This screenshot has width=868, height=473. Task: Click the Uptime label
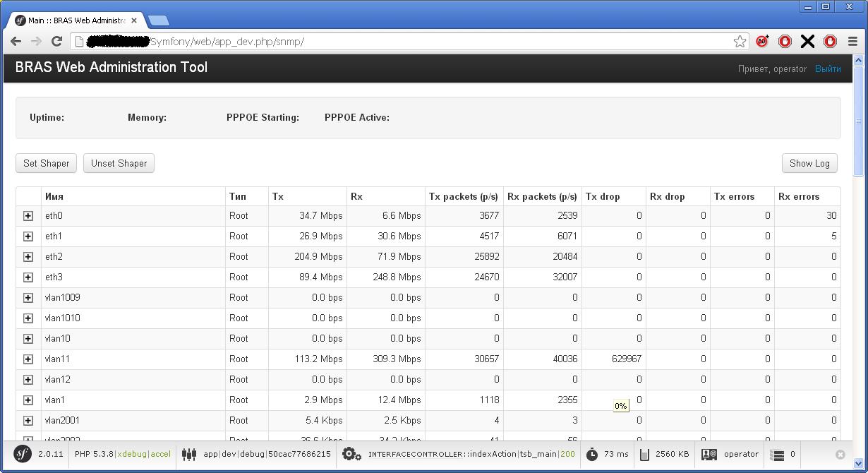tap(47, 118)
